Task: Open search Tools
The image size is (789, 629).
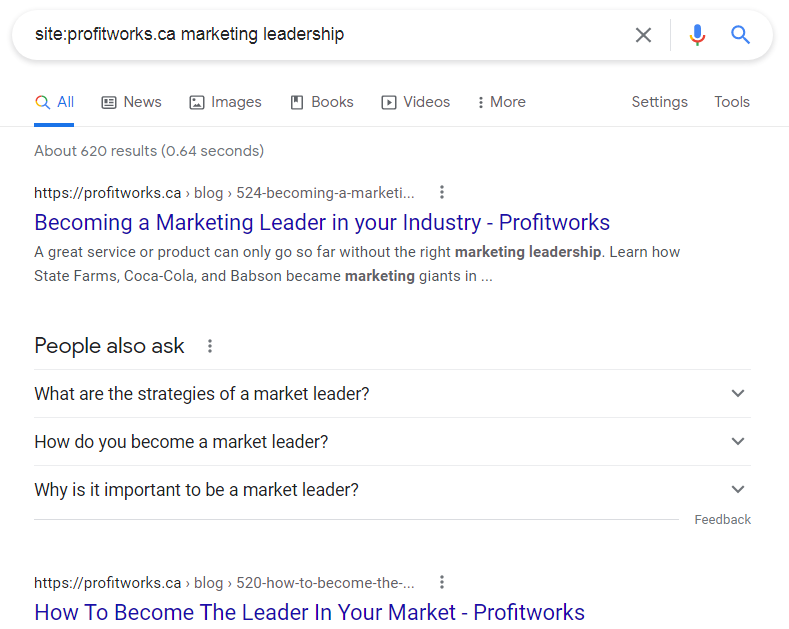Action: coord(732,102)
